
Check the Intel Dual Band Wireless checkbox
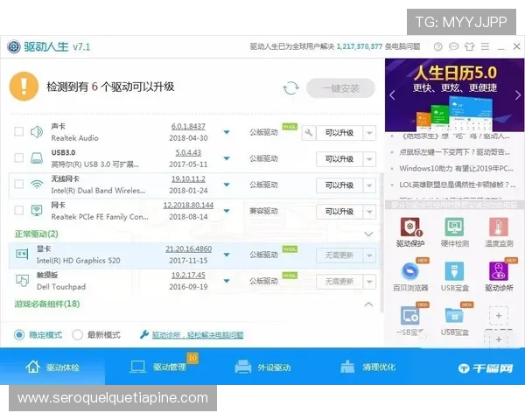pyautogui.click(x=19, y=184)
